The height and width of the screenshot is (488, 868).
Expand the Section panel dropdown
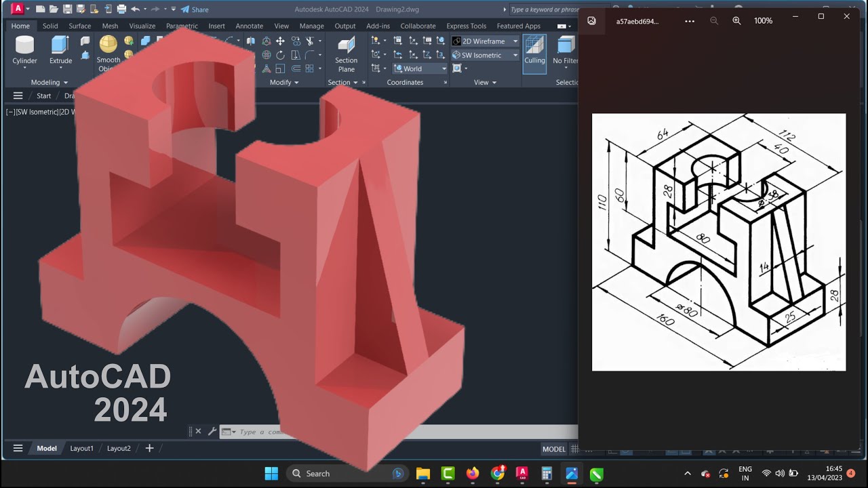click(x=343, y=82)
